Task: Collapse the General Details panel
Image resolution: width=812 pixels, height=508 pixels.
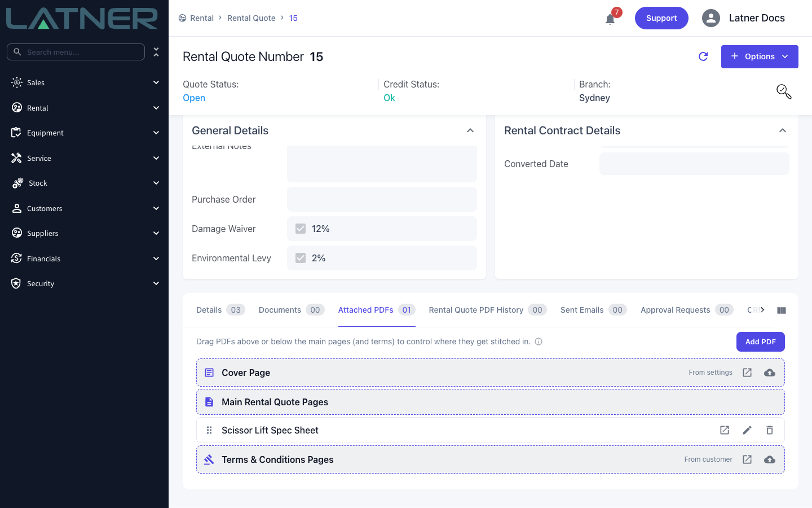Action: pos(470,130)
